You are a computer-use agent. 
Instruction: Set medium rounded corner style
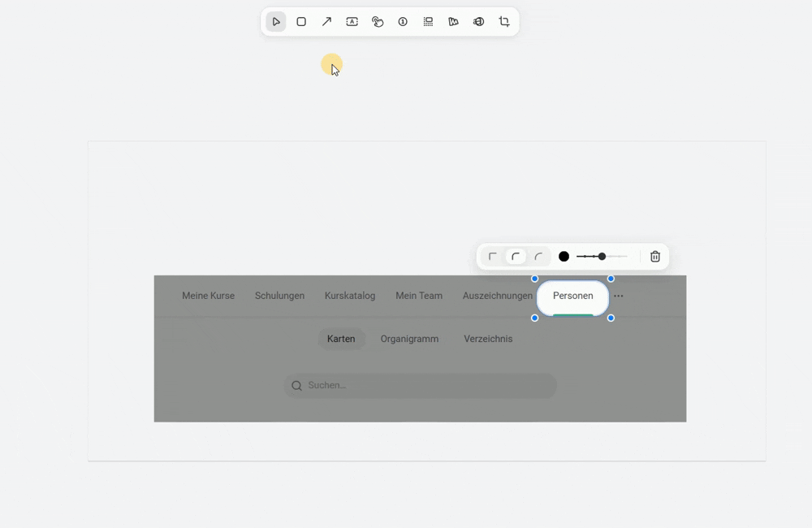tap(516, 257)
